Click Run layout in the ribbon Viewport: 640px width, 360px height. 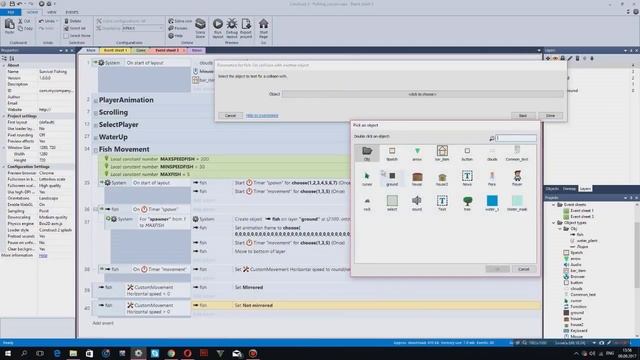(218, 28)
